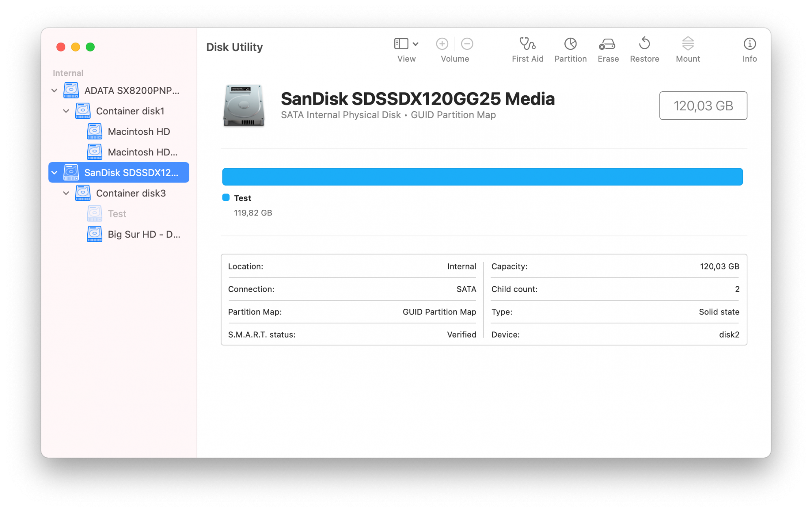Collapse Container disk1 in sidebar

66,111
